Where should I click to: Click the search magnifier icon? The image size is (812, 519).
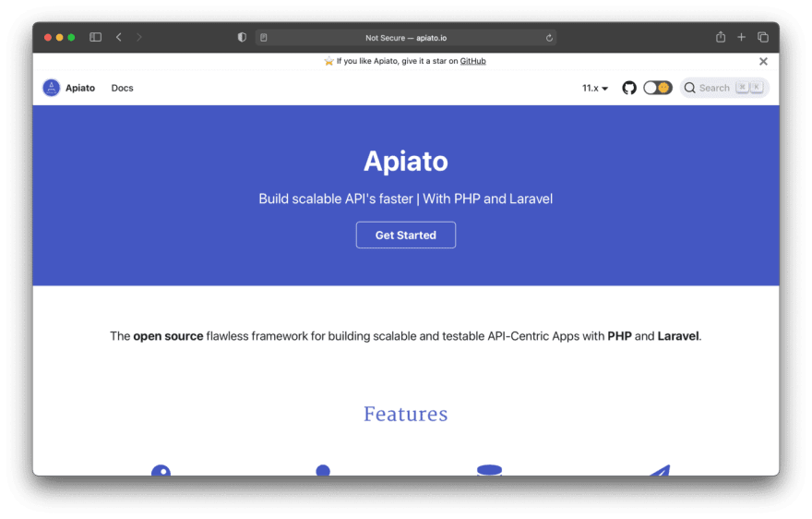[689, 88]
